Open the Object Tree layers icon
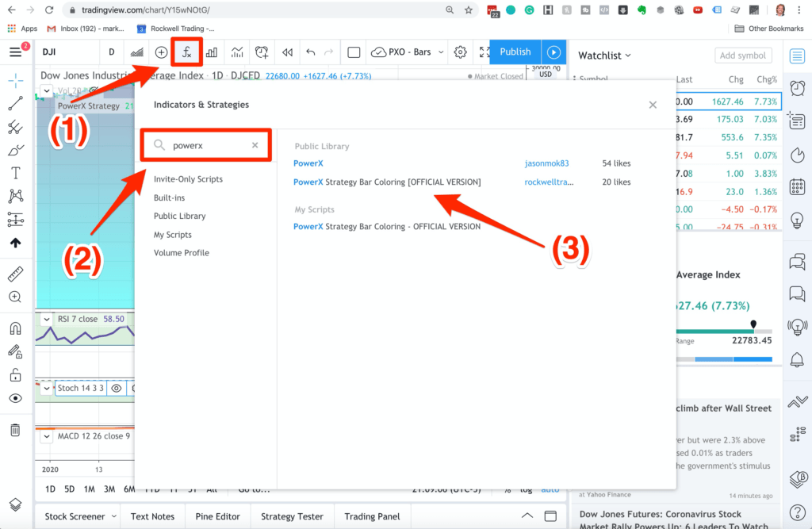The height and width of the screenshot is (529, 812). click(x=16, y=504)
